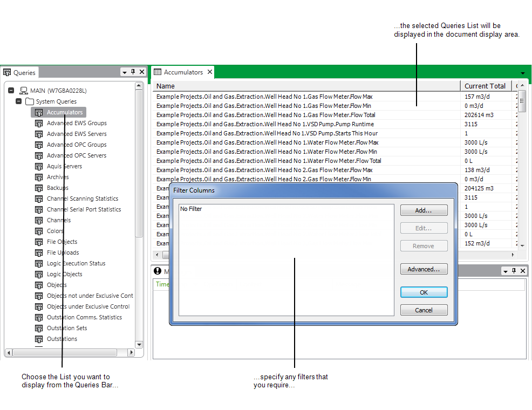The width and height of the screenshot is (532, 410).
Task: Click the Accumulators query icon in tree
Action: point(39,112)
